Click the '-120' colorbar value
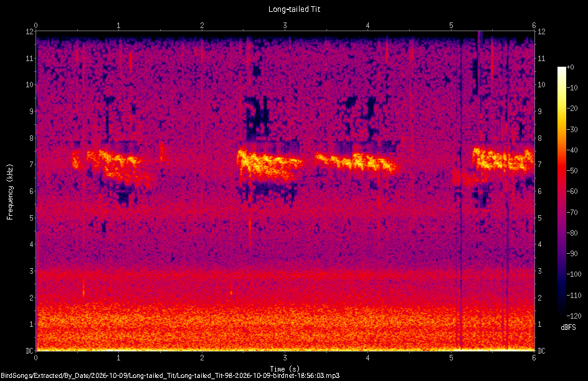Image resolution: width=588 pixels, height=381 pixels. click(574, 316)
